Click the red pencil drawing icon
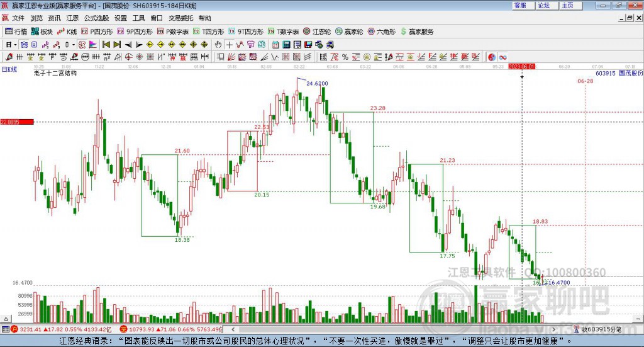The height and width of the screenshot is (347, 644). [9, 57]
